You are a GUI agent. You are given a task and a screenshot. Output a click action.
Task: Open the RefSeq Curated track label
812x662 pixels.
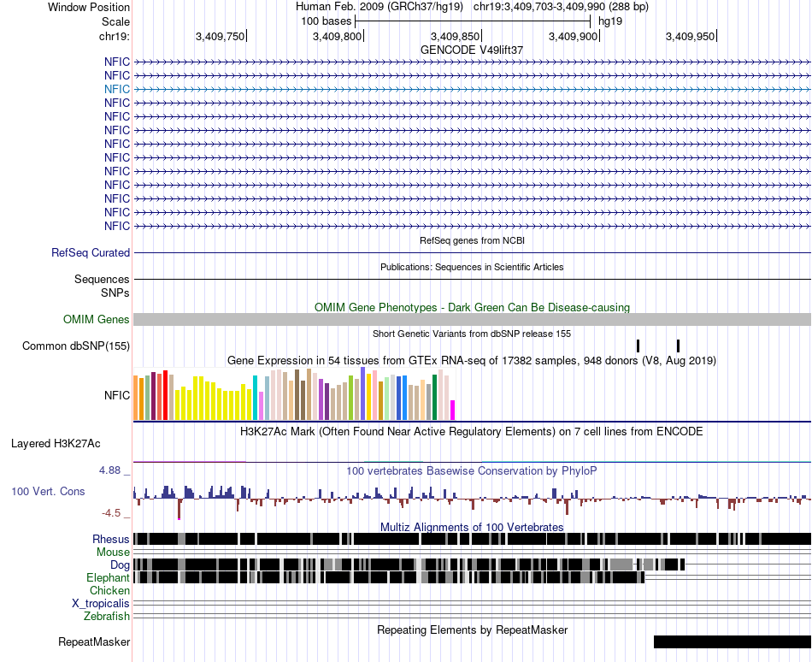[90, 253]
